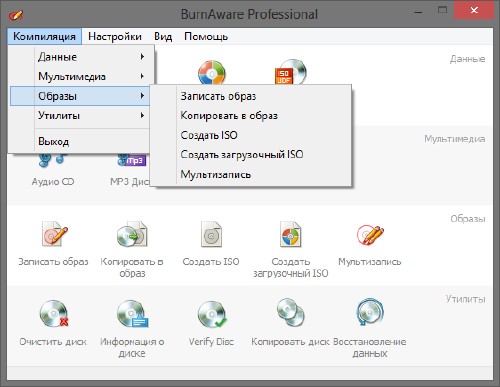Launch the Копировать в образ disc icon
500x387 pixels.
click(132, 234)
